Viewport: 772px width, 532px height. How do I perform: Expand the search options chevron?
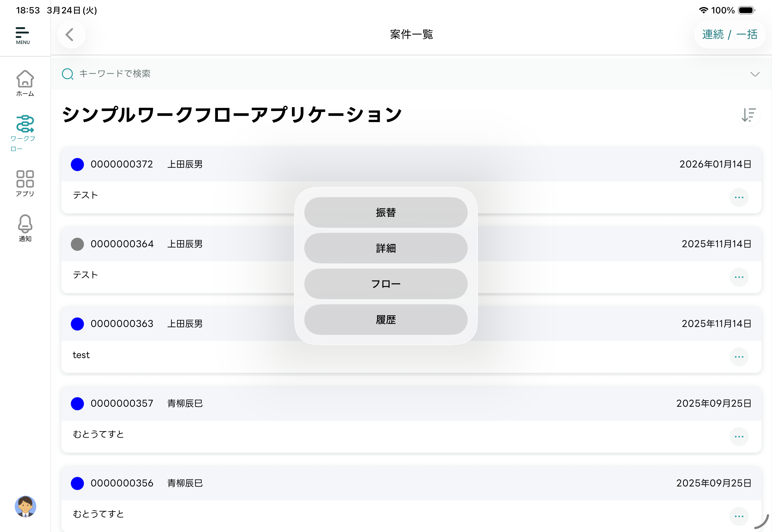(x=755, y=74)
